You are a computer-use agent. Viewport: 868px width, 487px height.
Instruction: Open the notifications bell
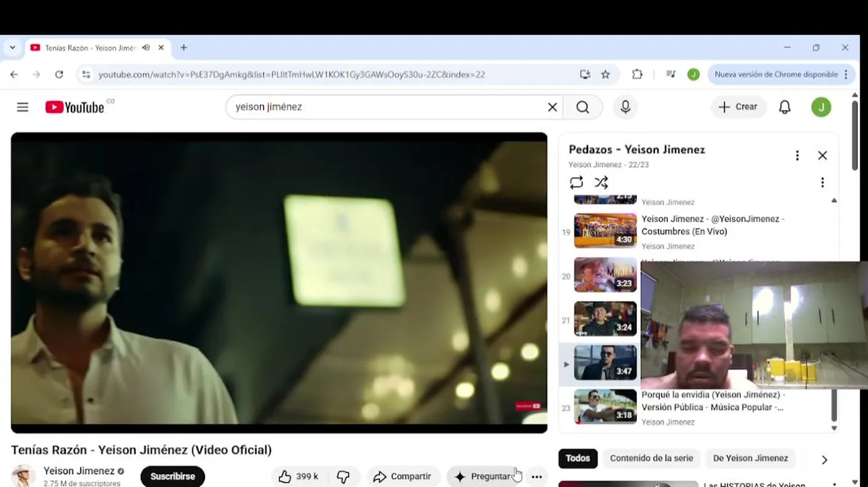click(785, 107)
